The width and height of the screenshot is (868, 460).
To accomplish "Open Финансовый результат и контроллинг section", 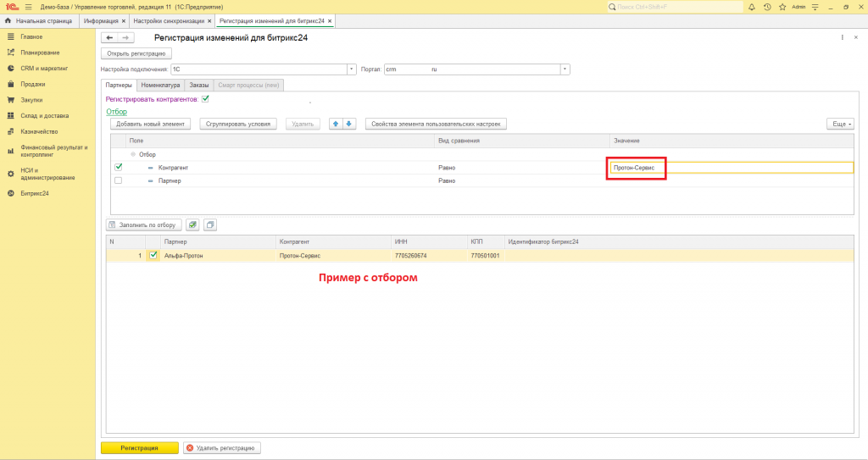I will pos(53,151).
